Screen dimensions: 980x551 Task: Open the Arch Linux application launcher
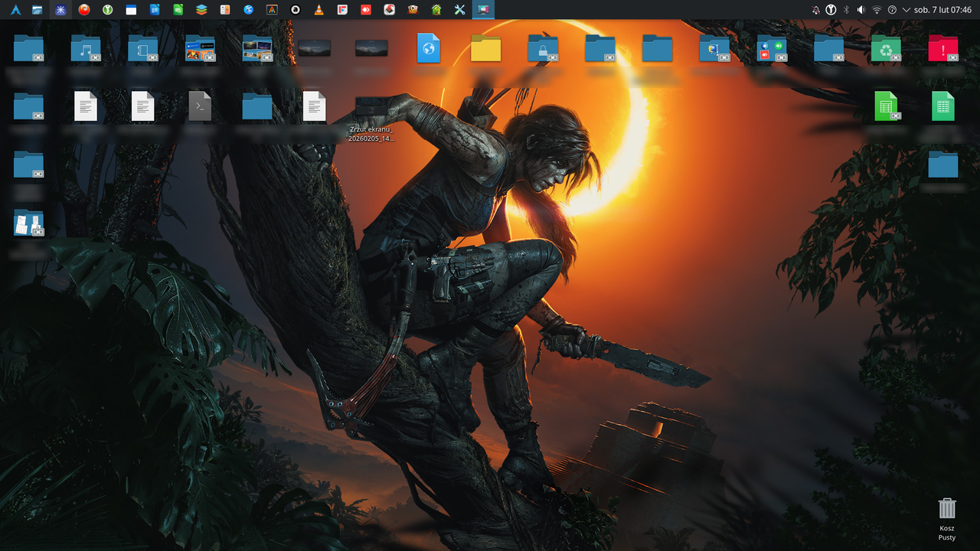15,10
